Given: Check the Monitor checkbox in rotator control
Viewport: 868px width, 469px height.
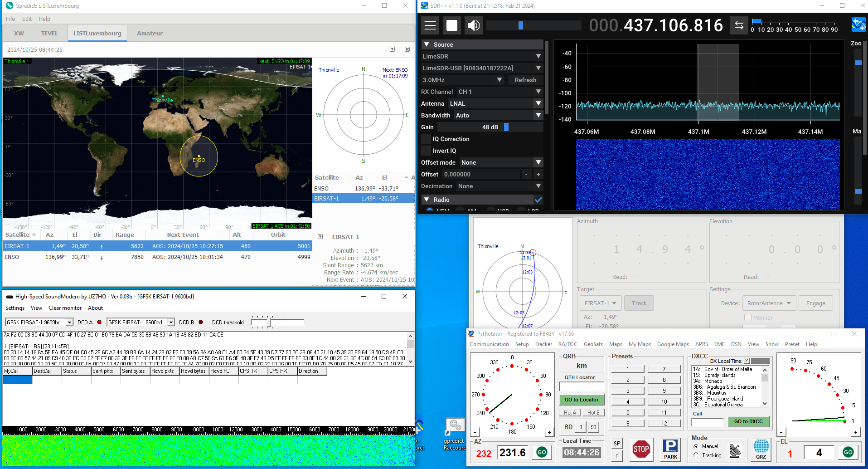Looking at the screenshot, I should 748,318.
